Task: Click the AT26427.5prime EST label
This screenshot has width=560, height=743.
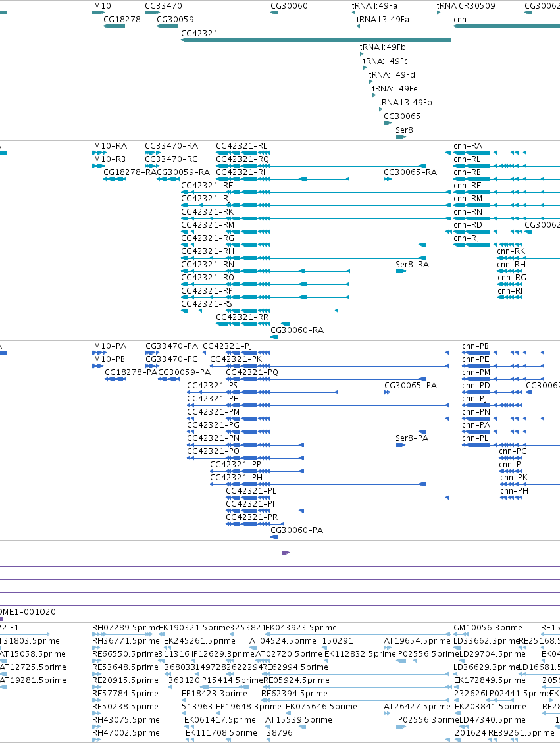Action: 417,707
